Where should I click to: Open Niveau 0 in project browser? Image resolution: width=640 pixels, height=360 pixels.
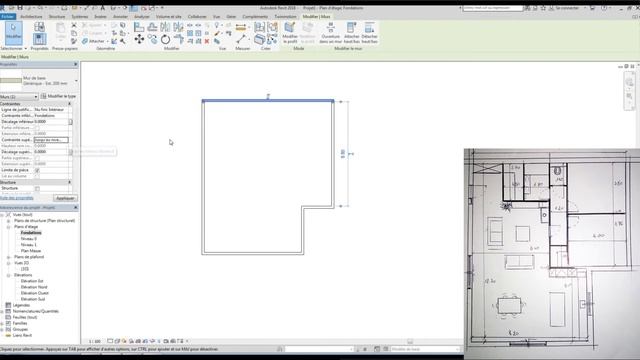[29, 239]
